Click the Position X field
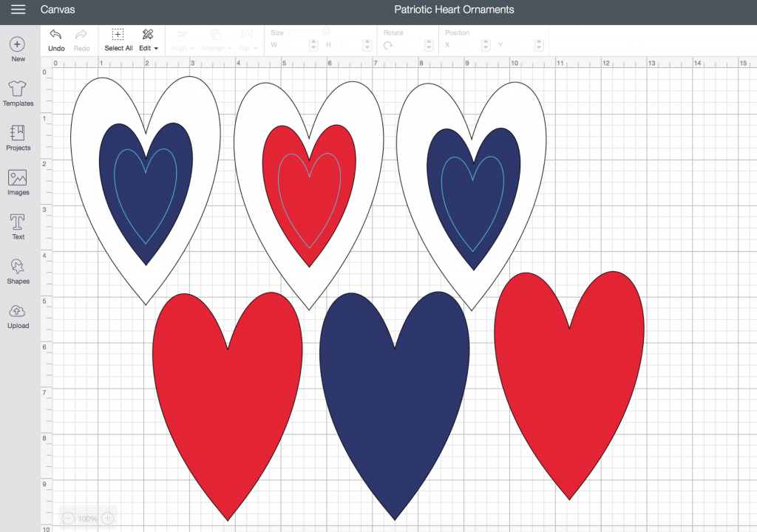Screen dimensions: 757x532 coord(468,45)
